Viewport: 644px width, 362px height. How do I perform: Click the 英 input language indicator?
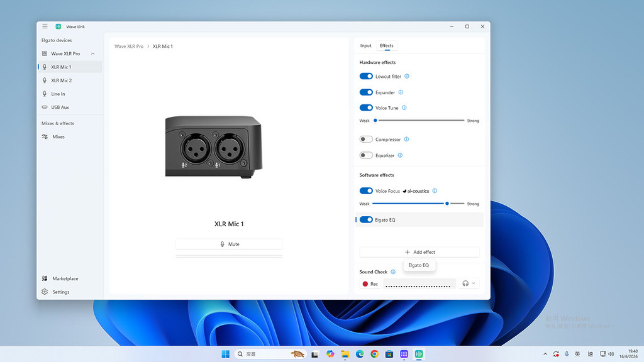tap(577, 354)
